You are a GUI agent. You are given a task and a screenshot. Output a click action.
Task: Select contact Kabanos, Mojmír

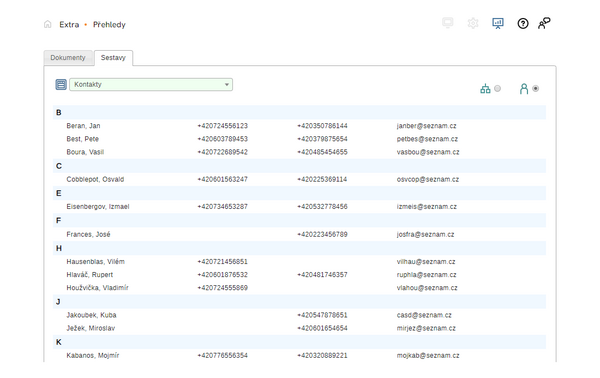click(x=93, y=355)
